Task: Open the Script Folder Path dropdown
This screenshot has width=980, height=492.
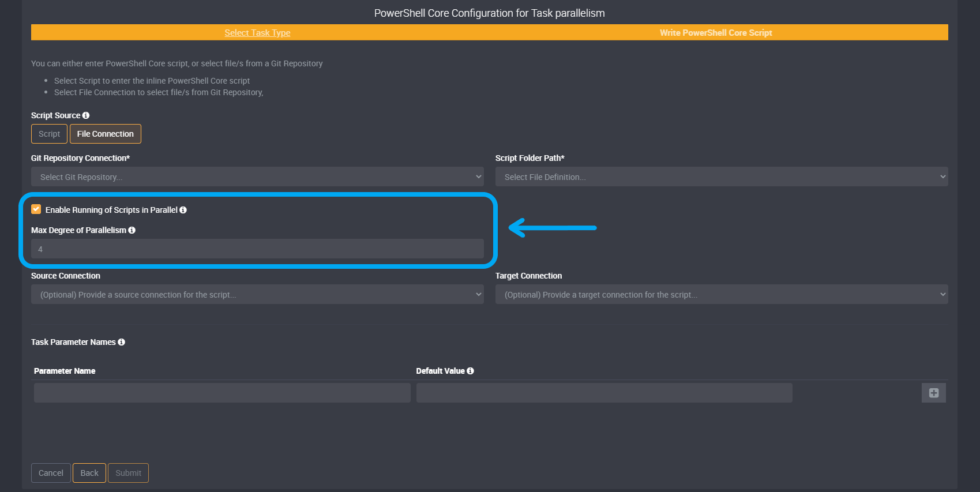Action: coord(722,176)
